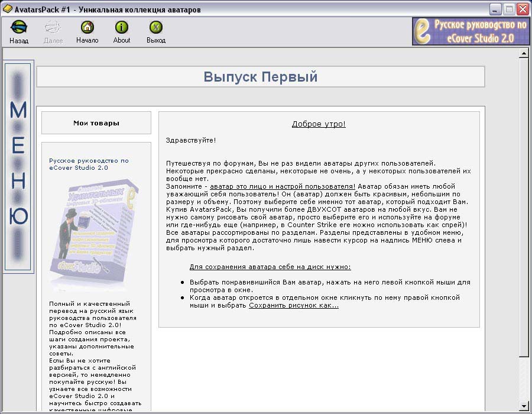Click the Мои товары header

[x=96, y=123]
